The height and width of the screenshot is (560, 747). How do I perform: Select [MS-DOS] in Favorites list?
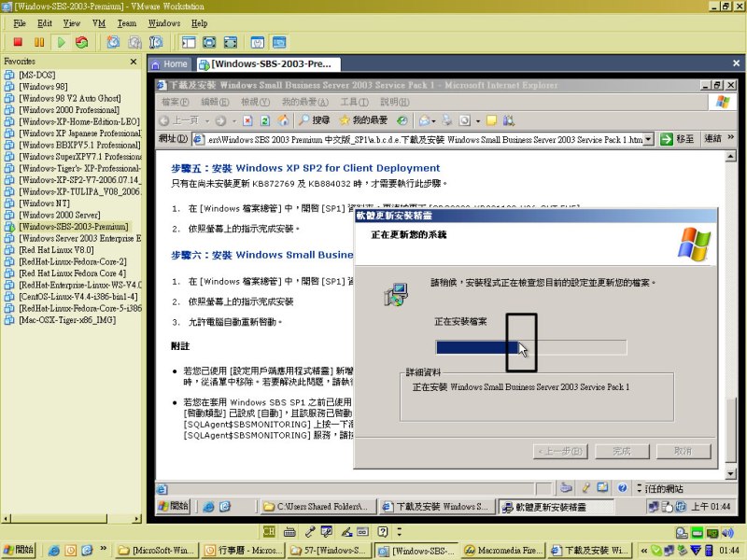click(37, 76)
